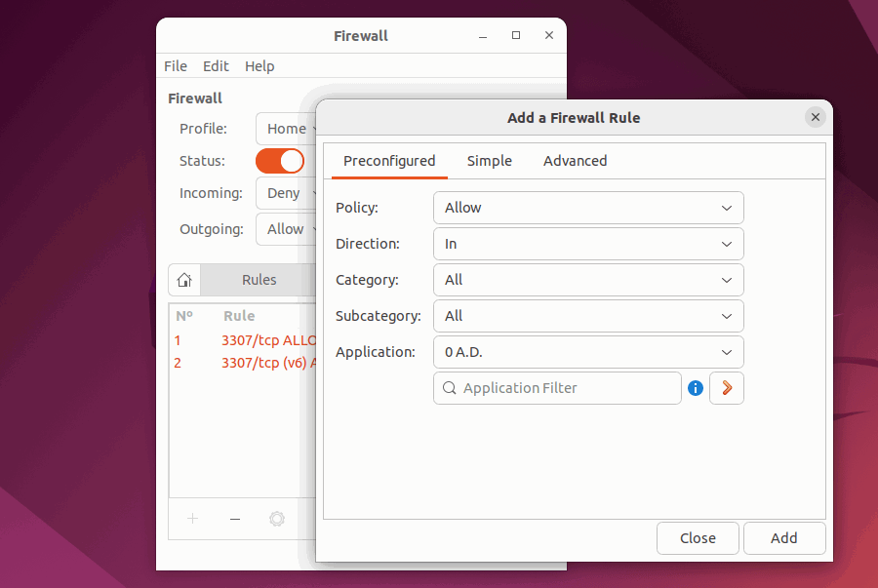Expand the Direction dropdown

click(x=588, y=244)
